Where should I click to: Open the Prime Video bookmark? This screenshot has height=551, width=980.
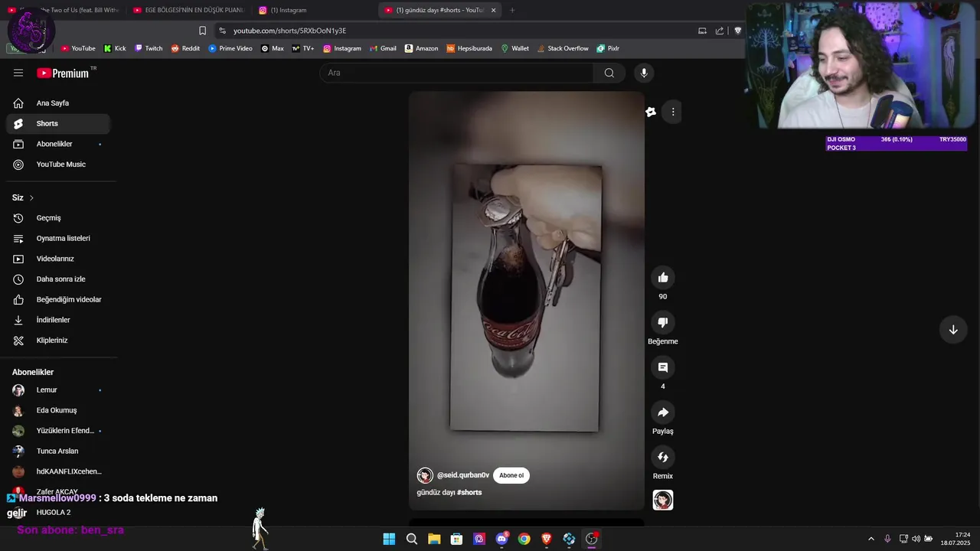(230, 48)
